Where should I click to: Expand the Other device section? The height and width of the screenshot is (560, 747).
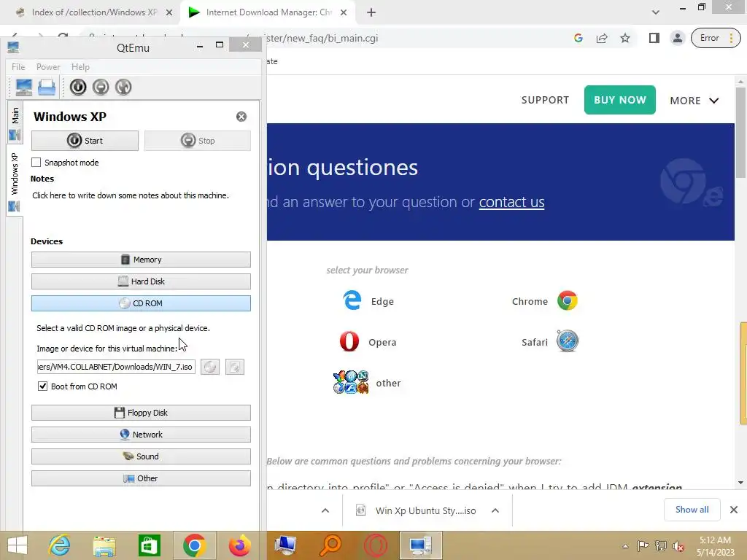coord(141,478)
